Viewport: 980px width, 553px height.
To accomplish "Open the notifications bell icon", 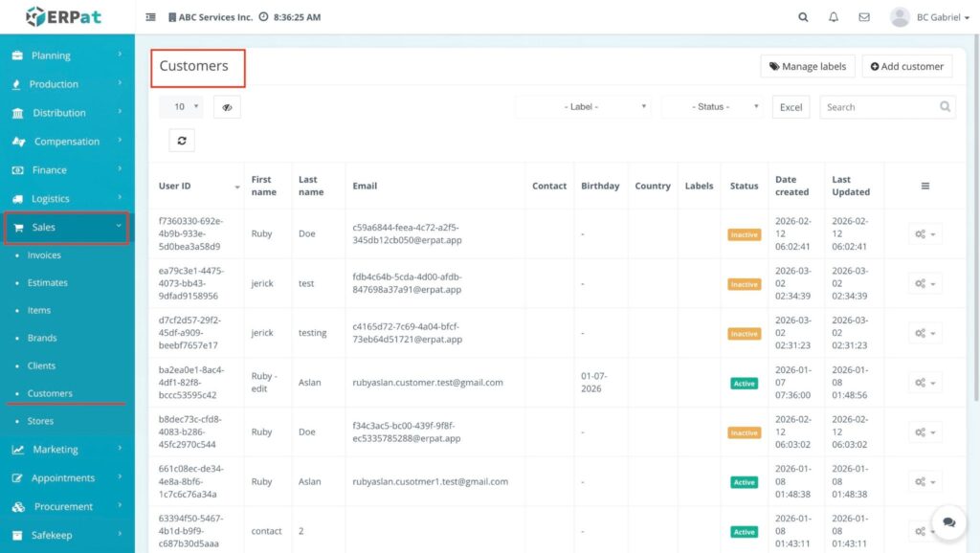I will click(834, 17).
